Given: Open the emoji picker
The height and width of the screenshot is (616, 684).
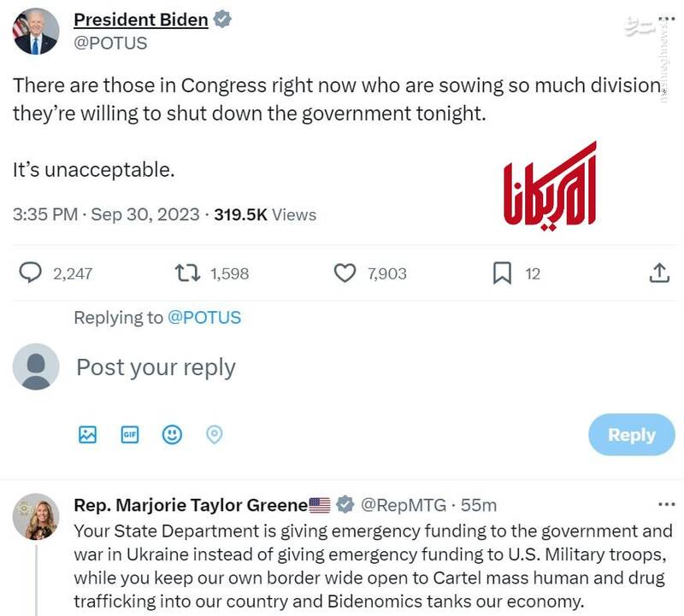Looking at the screenshot, I should [173, 435].
